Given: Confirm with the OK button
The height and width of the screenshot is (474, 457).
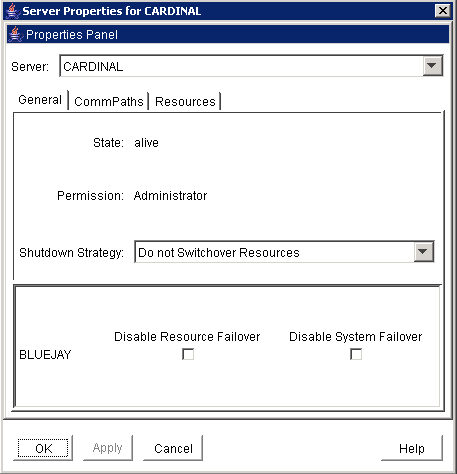Looking at the screenshot, I should tap(43, 448).
